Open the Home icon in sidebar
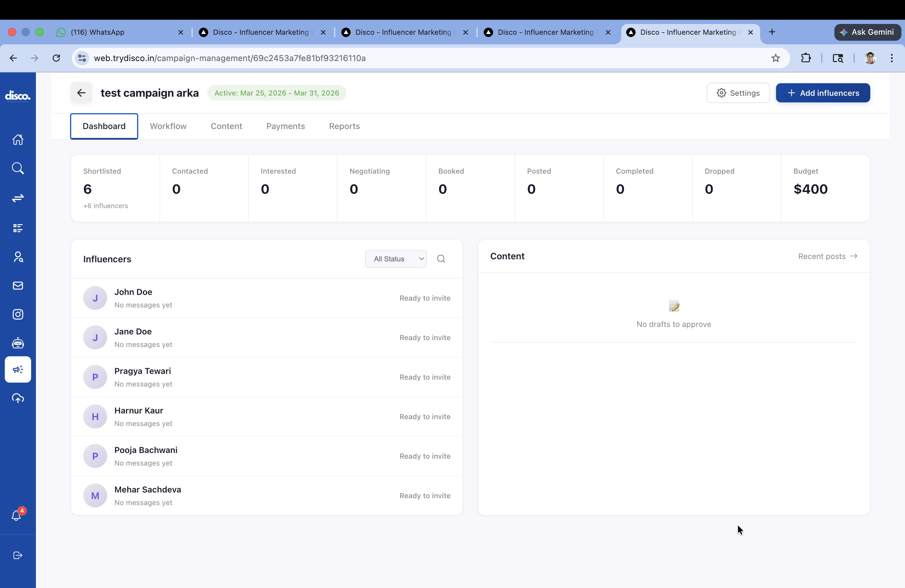This screenshot has height=588, width=905. [18, 140]
